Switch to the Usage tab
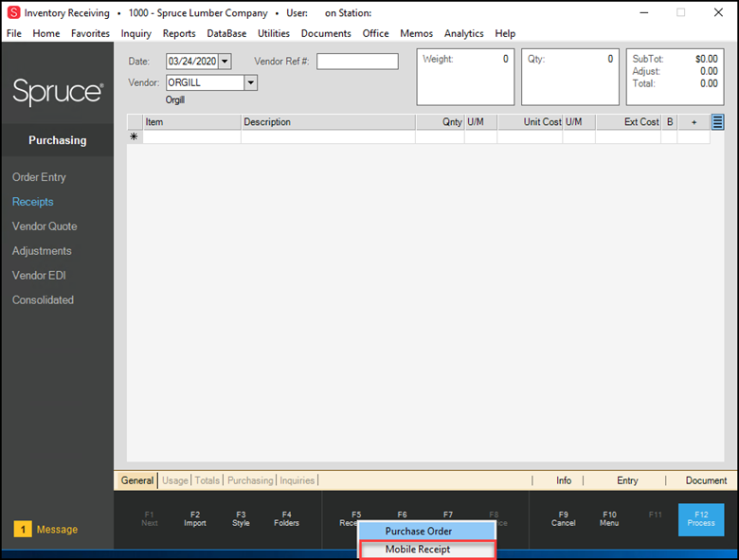 tap(175, 480)
